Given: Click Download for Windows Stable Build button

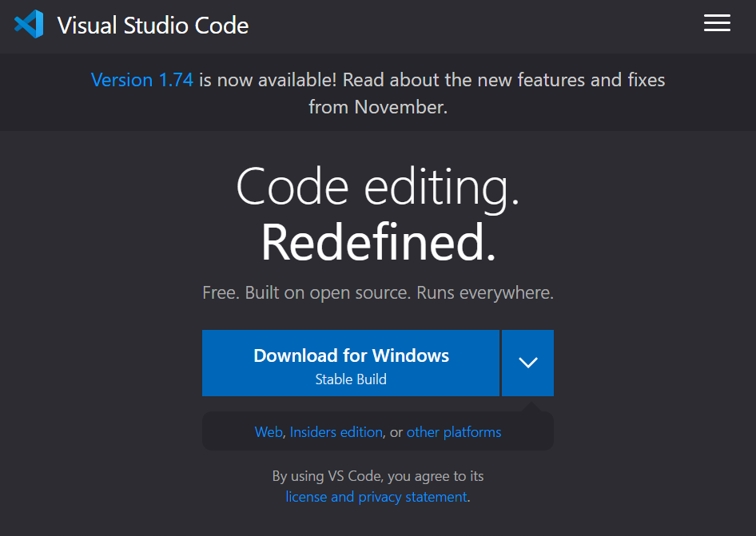Looking at the screenshot, I should 351,363.
